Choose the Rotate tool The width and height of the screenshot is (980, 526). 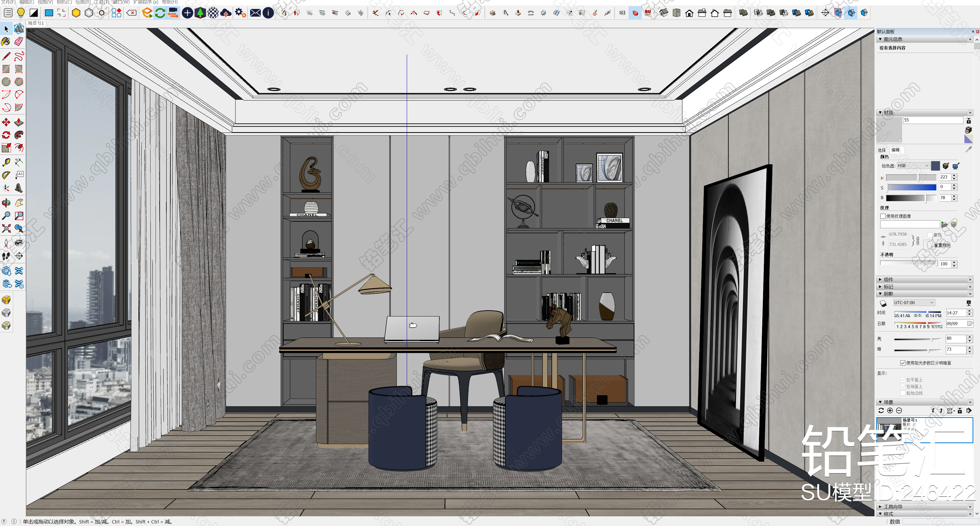tap(6, 135)
